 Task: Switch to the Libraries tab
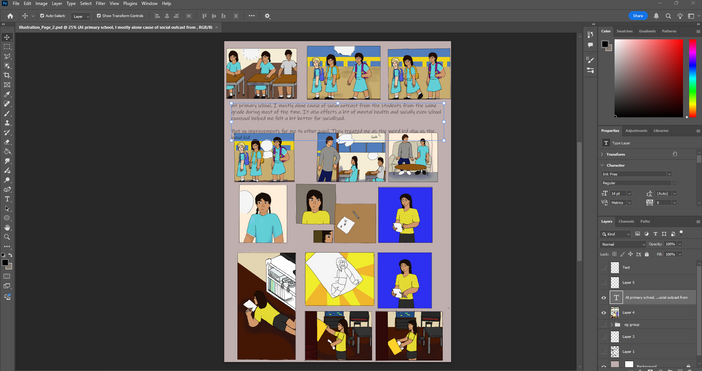tap(661, 131)
